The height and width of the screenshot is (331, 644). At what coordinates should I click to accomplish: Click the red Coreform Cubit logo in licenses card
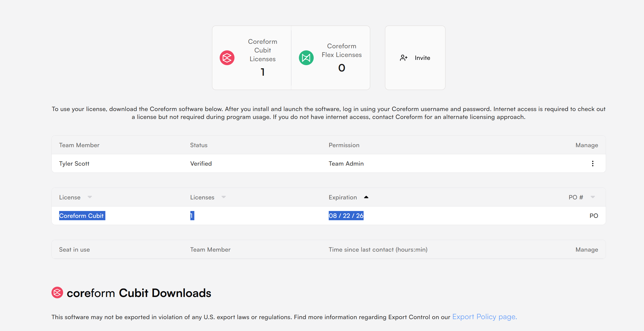[227, 58]
